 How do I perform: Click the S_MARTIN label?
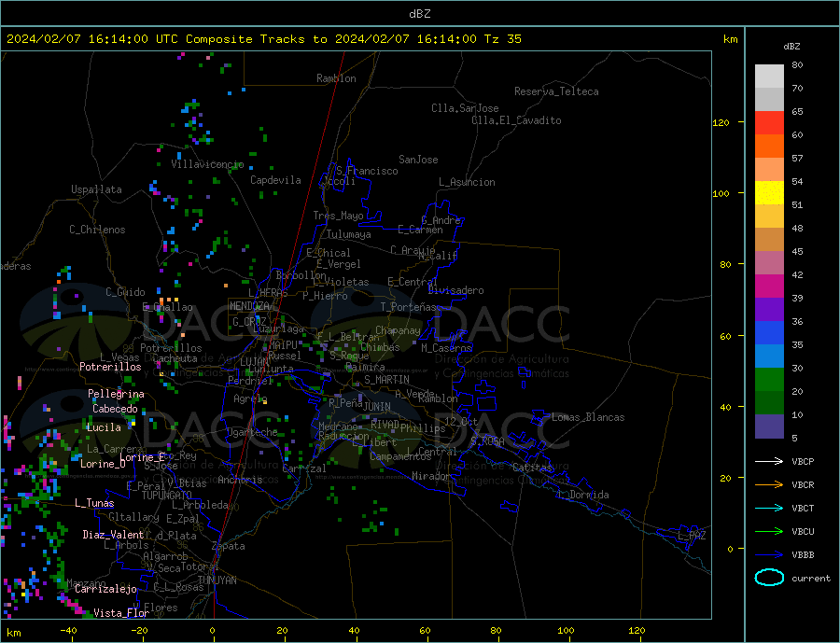(x=386, y=380)
